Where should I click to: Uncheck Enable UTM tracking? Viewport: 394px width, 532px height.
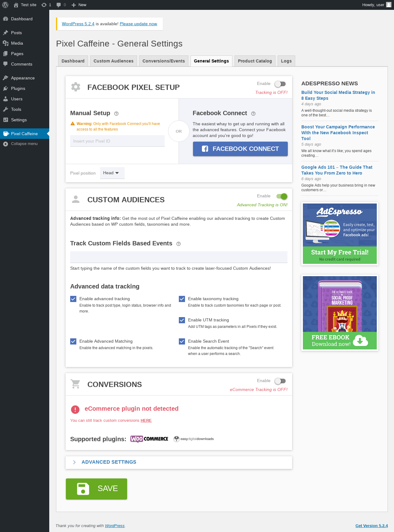point(182,320)
